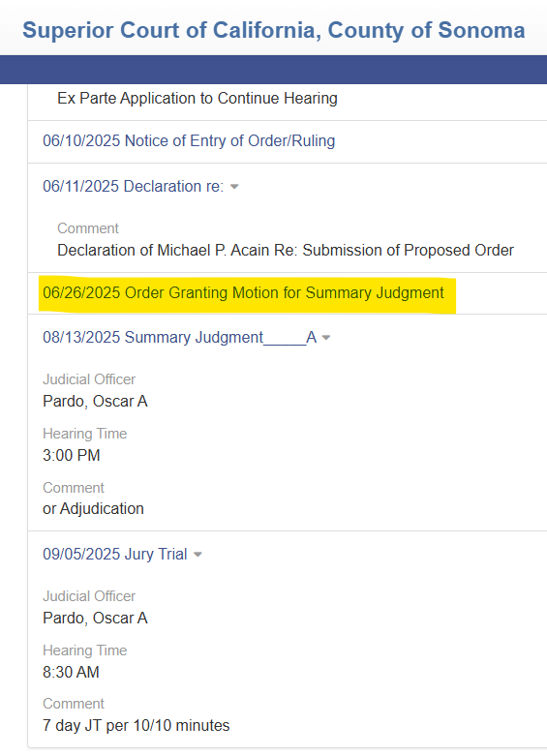Screen dimensions: 547x756
Task: Click Pardo, Oscar A under Summary Judgment
Action: (x=95, y=401)
